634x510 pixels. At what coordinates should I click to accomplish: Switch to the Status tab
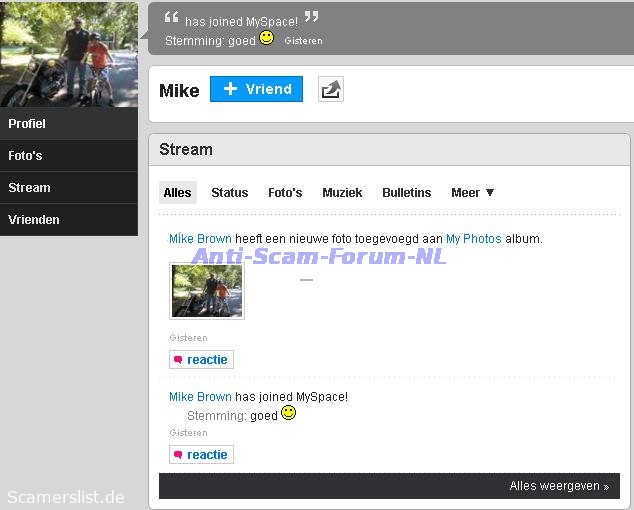point(229,192)
